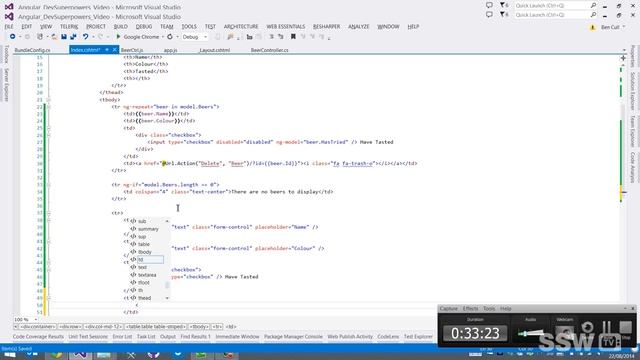The height and width of the screenshot is (360, 640).
Task: Close the Index.cshtml tab
Action: [115, 50]
